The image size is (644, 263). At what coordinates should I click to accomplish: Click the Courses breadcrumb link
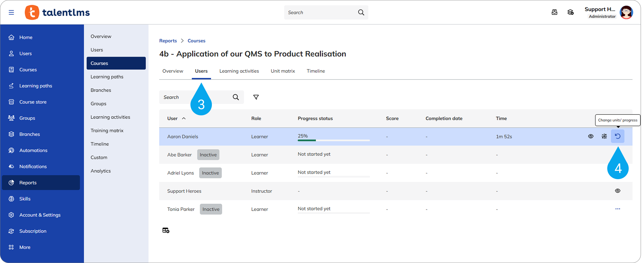tap(196, 41)
